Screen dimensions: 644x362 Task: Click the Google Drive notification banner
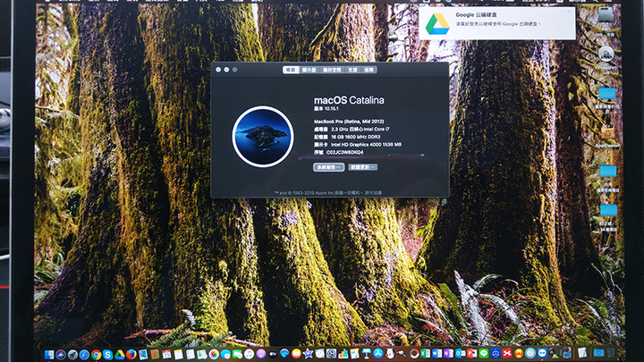tap(497, 23)
